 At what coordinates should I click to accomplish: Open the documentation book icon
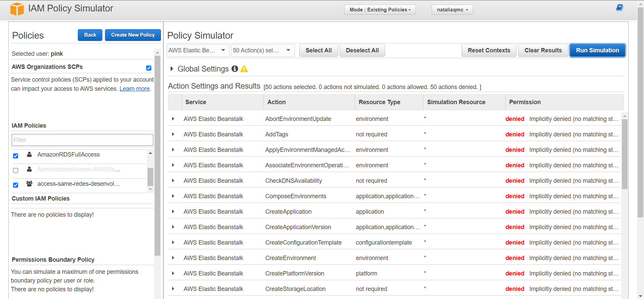coord(620,7)
